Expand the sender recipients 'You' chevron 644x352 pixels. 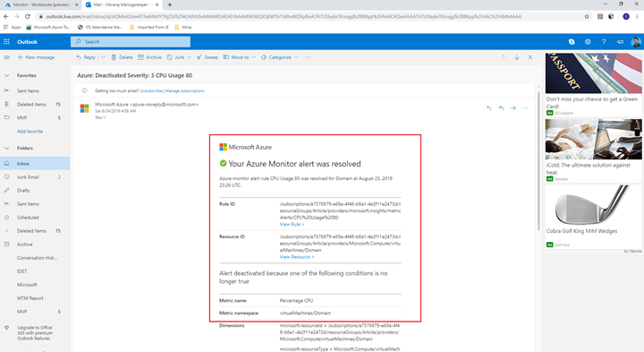[105, 117]
